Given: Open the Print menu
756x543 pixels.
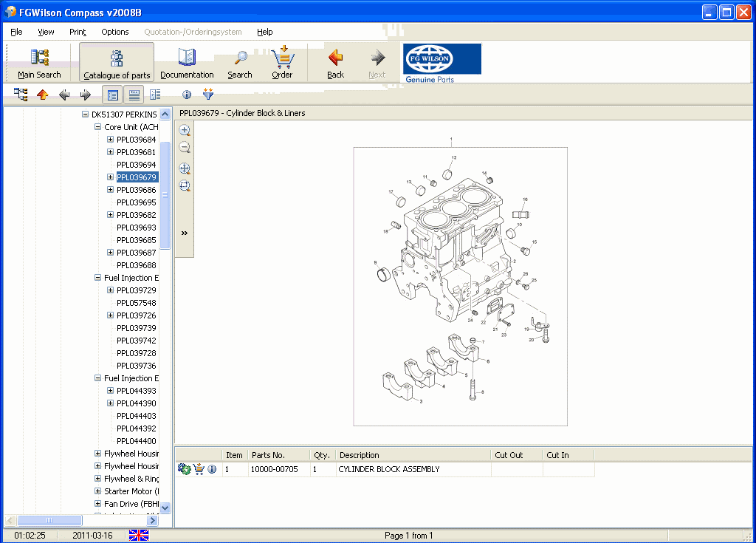Looking at the screenshot, I should 78,32.
